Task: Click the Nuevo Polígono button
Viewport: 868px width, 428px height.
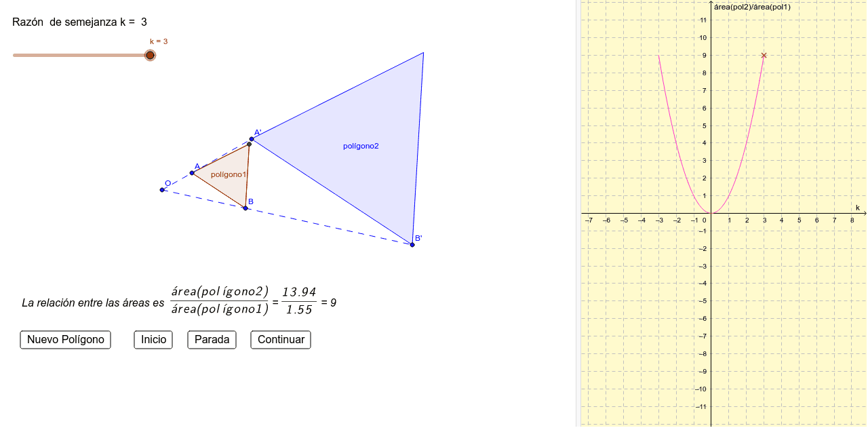Action: pyautogui.click(x=65, y=340)
